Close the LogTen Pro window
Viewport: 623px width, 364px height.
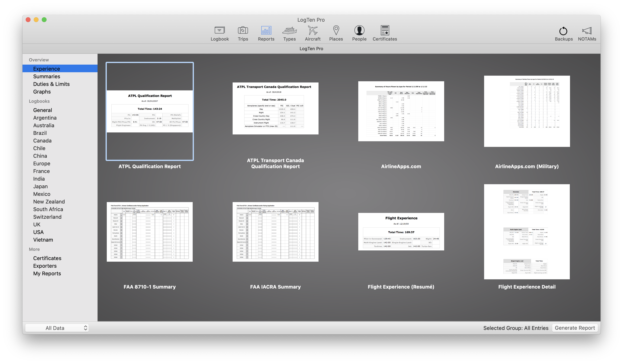click(x=28, y=20)
